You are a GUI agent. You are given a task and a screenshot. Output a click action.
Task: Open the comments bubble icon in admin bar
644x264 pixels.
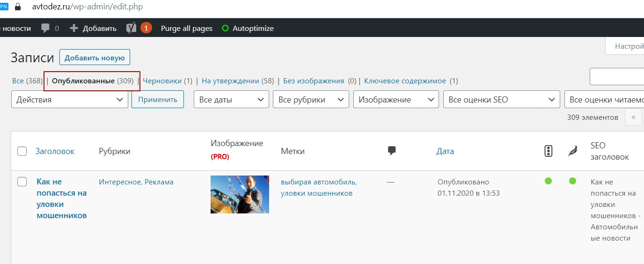[x=45, y=28]
